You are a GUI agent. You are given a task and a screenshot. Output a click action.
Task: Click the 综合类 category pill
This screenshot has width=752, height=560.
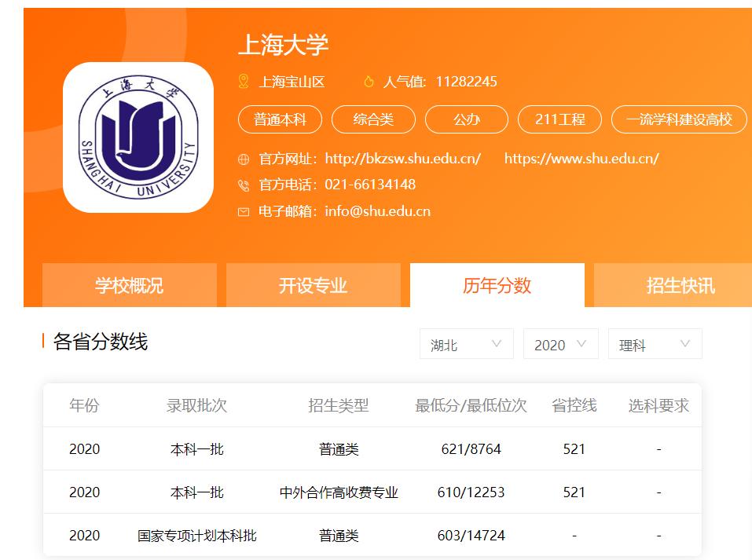(374, 119)
